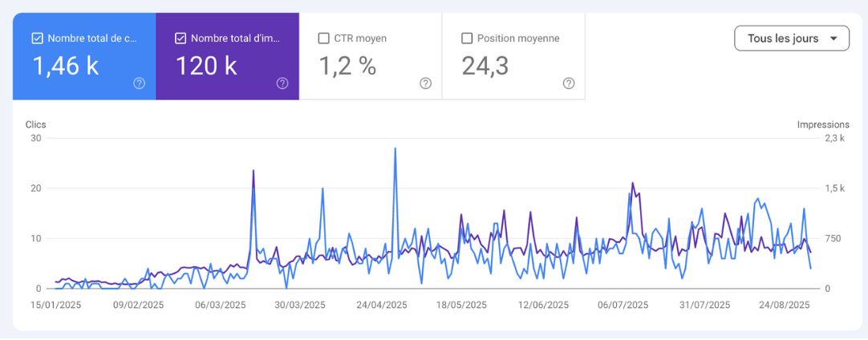Click the Position moyenne label text
The height and width of the screenshot is (340, 868).
click(518, 38)
